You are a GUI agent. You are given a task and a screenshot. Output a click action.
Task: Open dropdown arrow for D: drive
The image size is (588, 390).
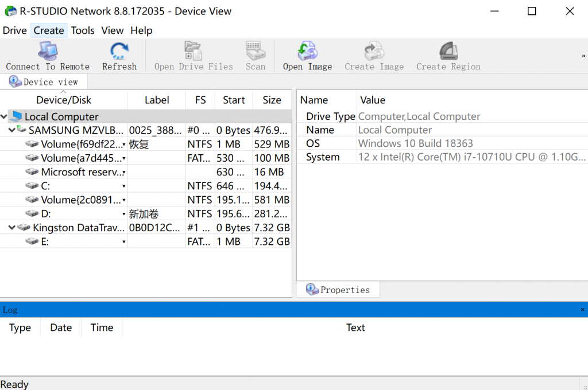coord(124,213)
